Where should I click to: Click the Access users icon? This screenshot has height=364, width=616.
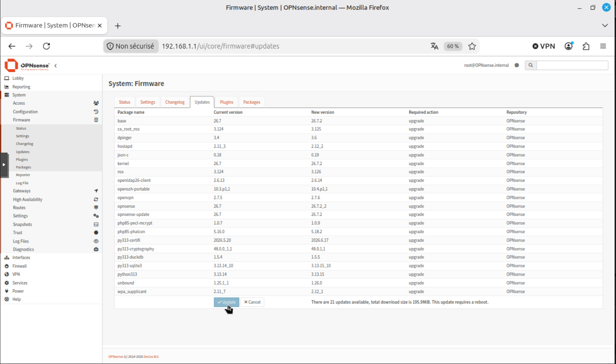[96, 103]
